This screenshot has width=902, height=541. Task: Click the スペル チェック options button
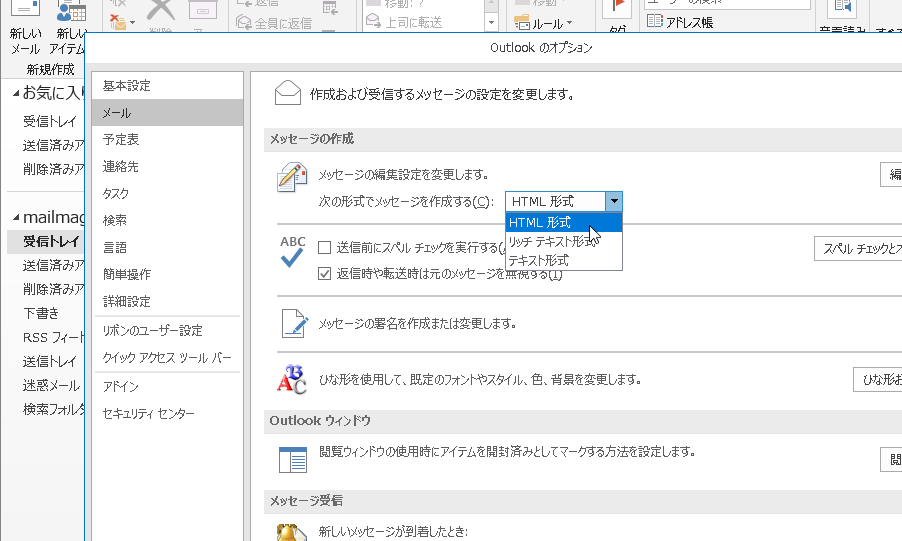858,249
